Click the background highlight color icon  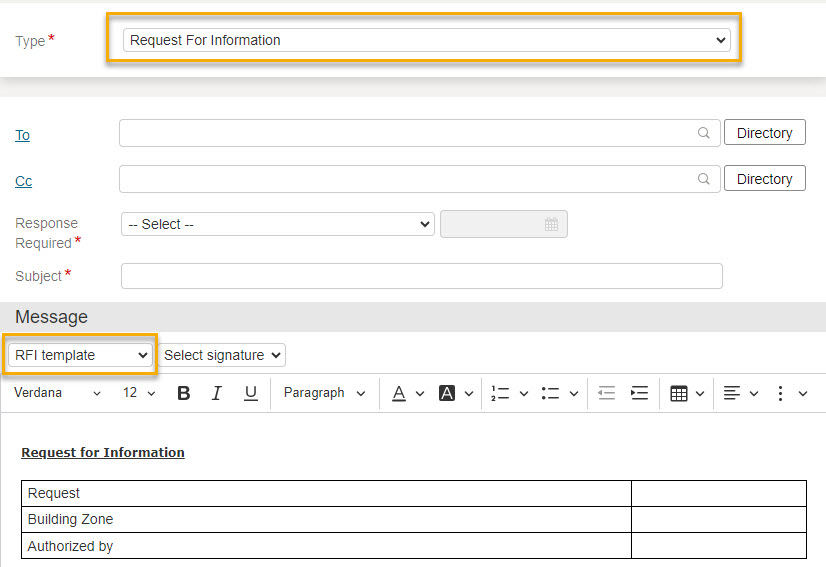coord(447,393)
